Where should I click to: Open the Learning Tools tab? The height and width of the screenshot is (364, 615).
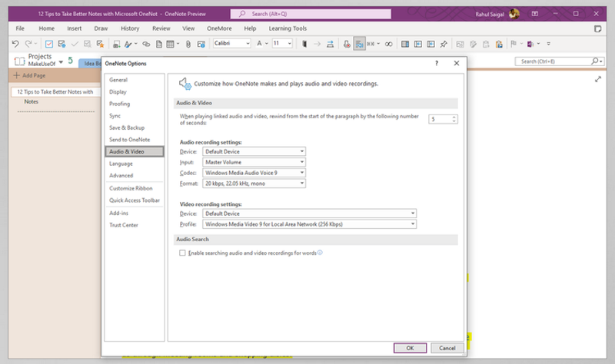[288, 28]
